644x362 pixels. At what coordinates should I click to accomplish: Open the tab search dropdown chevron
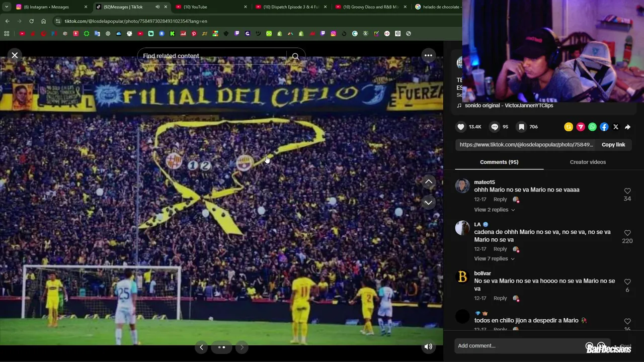pyautogui.click(x=7, y=7)
